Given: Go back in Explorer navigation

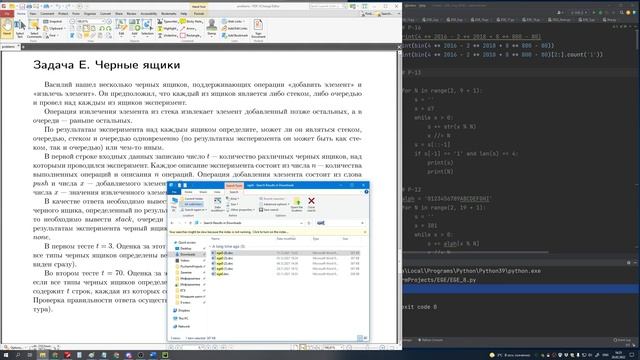Looking at the screenshot, I should (x=172, y=223).
